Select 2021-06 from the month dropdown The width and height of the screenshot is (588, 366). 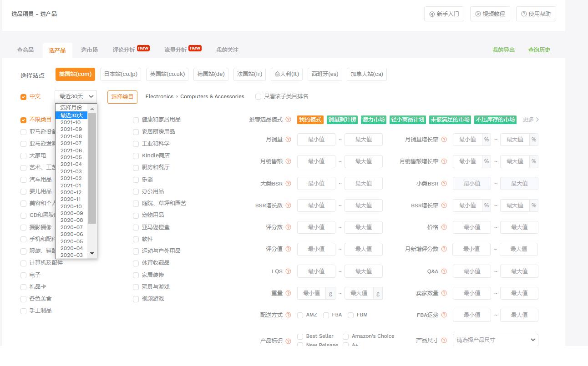pos(71,150)
